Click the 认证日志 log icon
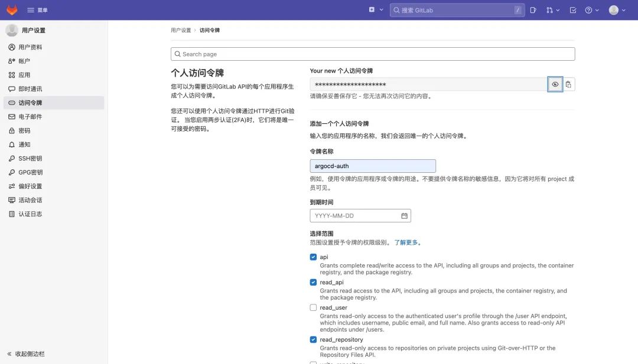This screenshot has width=638, height=364. (12, 214)
